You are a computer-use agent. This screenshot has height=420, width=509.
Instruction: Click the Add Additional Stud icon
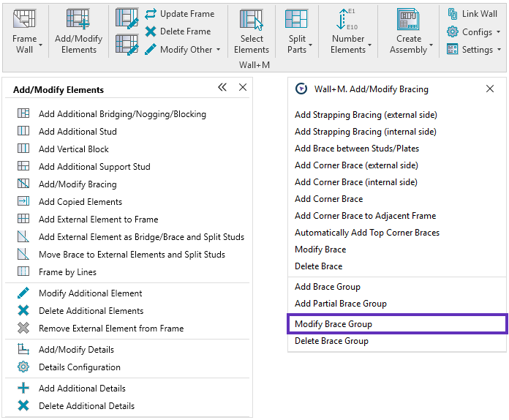point(23,132)
